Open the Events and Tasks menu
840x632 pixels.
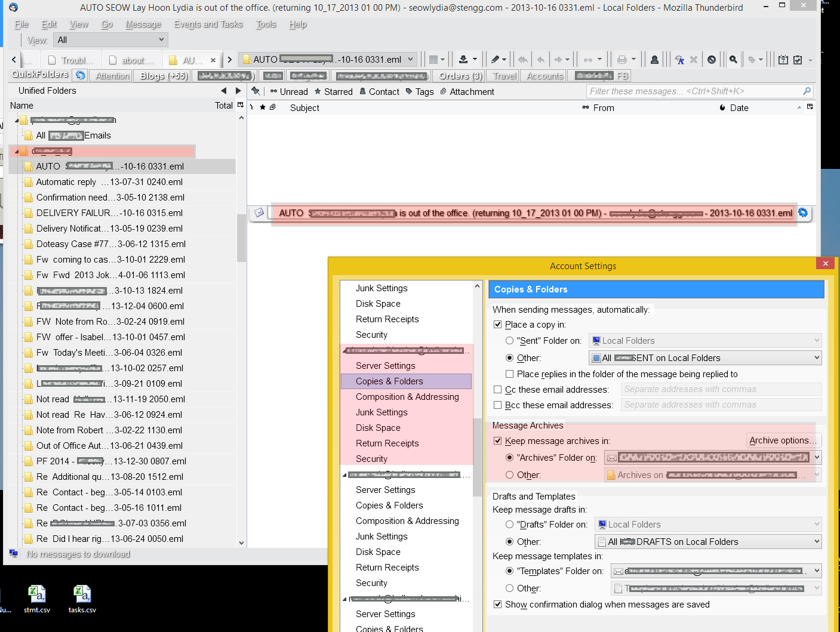[208, 24]
